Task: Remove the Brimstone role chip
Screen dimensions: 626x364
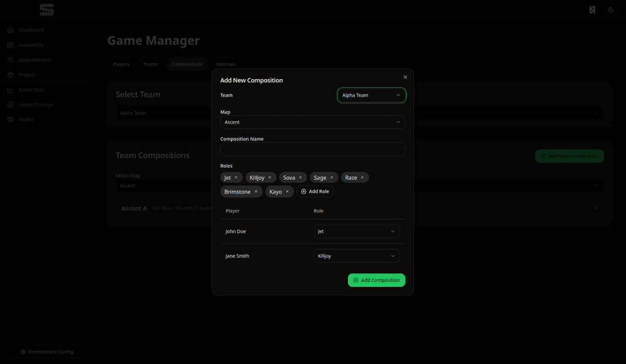Action: point(256,192)
